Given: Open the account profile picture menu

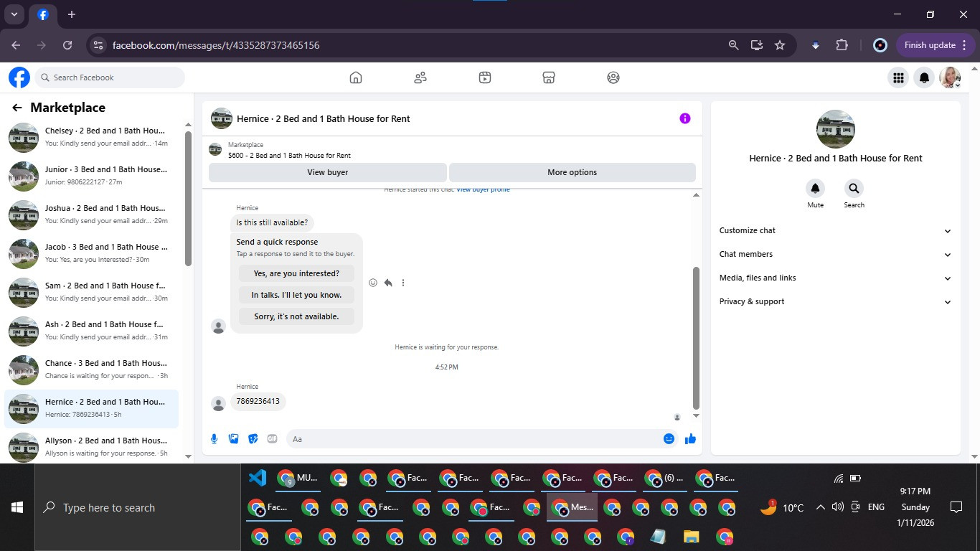Looking at the screenshot, I should click(951, 77).
